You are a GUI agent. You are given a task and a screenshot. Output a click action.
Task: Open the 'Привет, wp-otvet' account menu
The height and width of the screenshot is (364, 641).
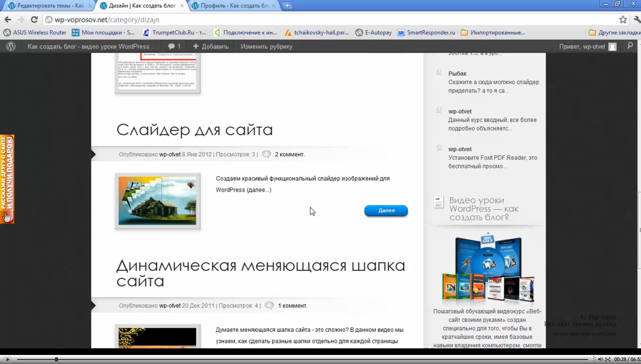tap(588, 46)
